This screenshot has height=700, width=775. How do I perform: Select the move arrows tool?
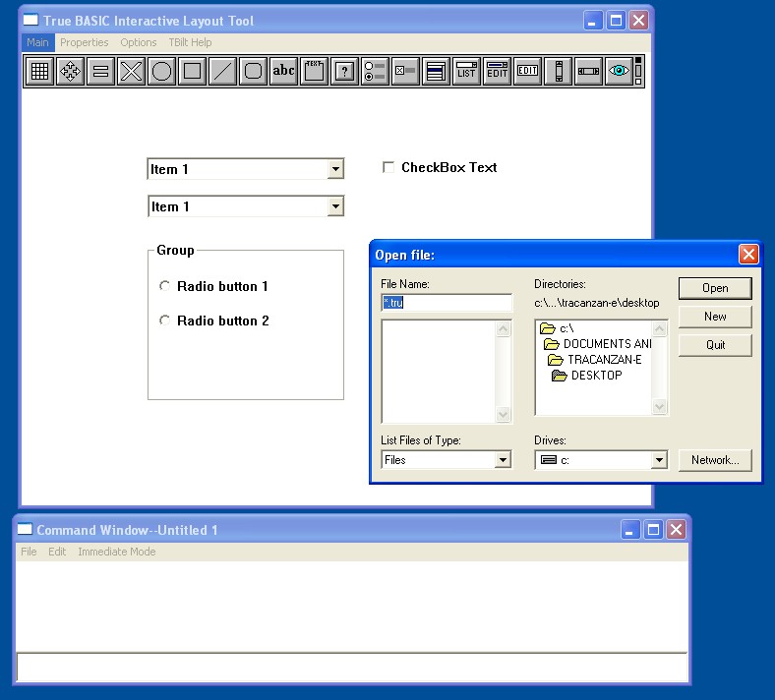[x=70, y=72]
